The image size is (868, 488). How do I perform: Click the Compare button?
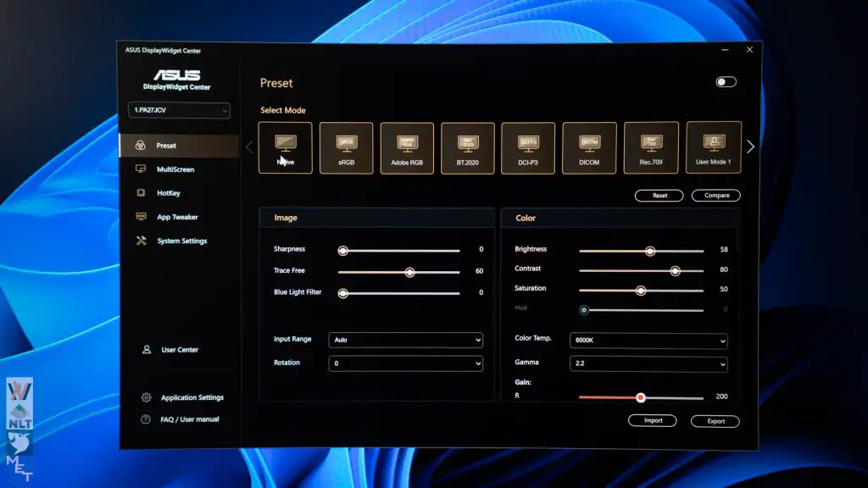click(x=716, y=196)
